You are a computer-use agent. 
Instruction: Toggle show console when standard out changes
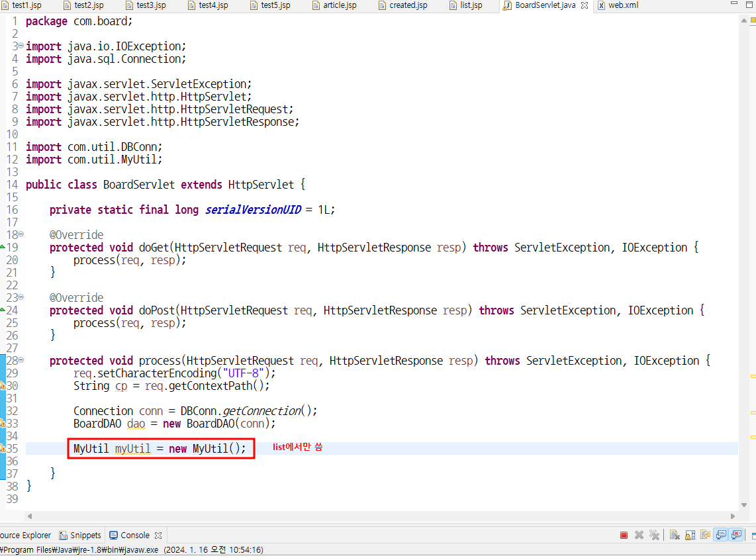(x=722, y=535)
